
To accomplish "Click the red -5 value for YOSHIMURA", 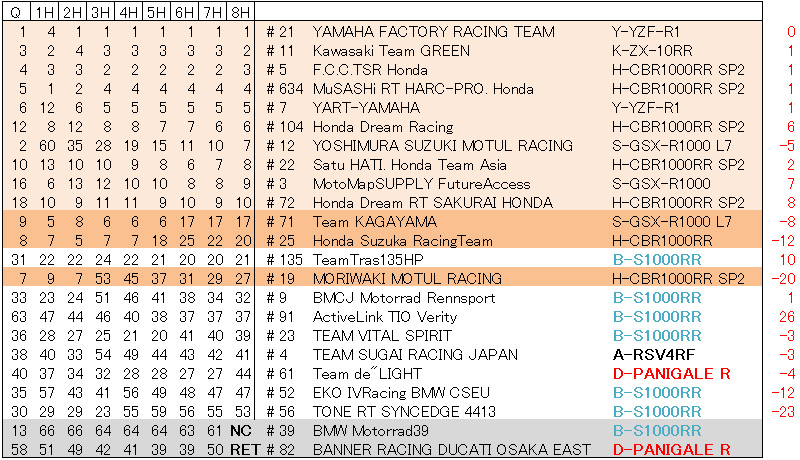I will pos(787,146).
